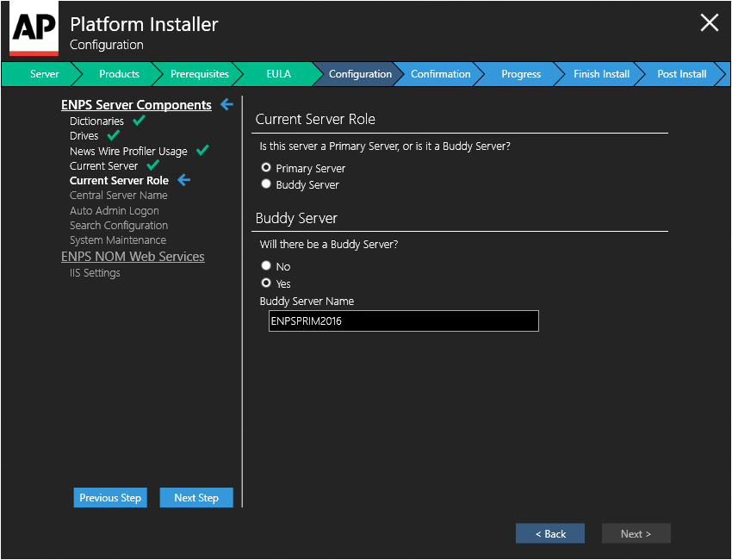This screenshot has height=560, width=732.
Task: Jump to the Progress step tab
Action: click(x=521, y=74)
